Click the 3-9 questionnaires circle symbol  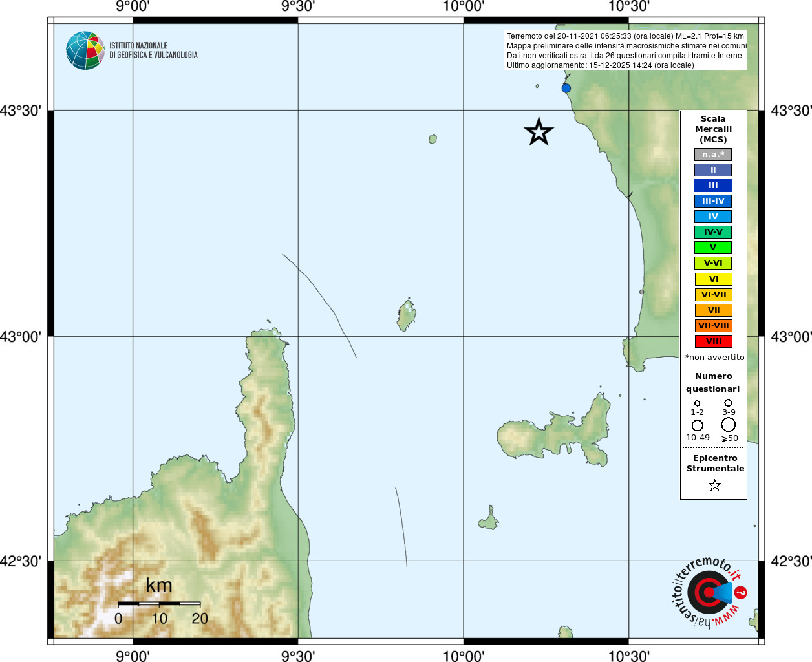coord(728,403)
